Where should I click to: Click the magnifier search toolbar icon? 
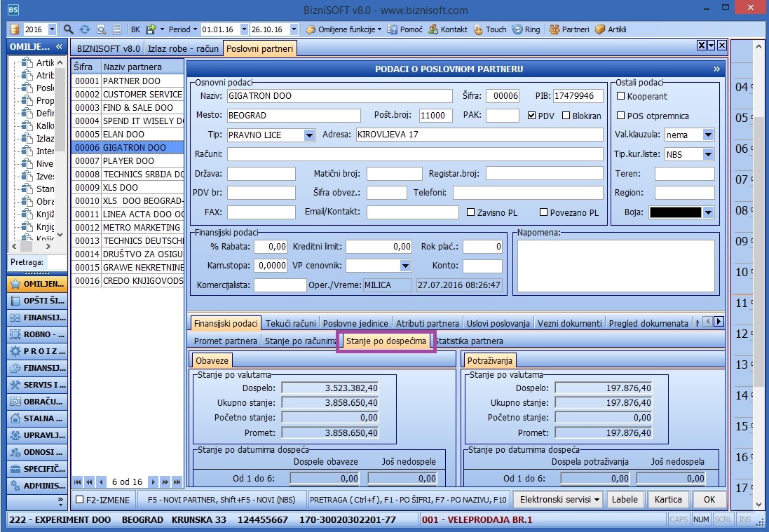(x=69, y=29)
